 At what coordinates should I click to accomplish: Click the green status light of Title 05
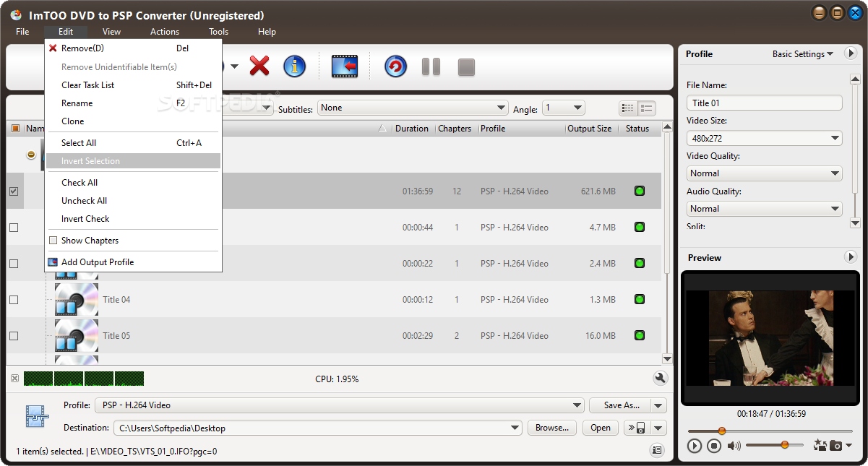pyautogui.click(x=639, y=335)
